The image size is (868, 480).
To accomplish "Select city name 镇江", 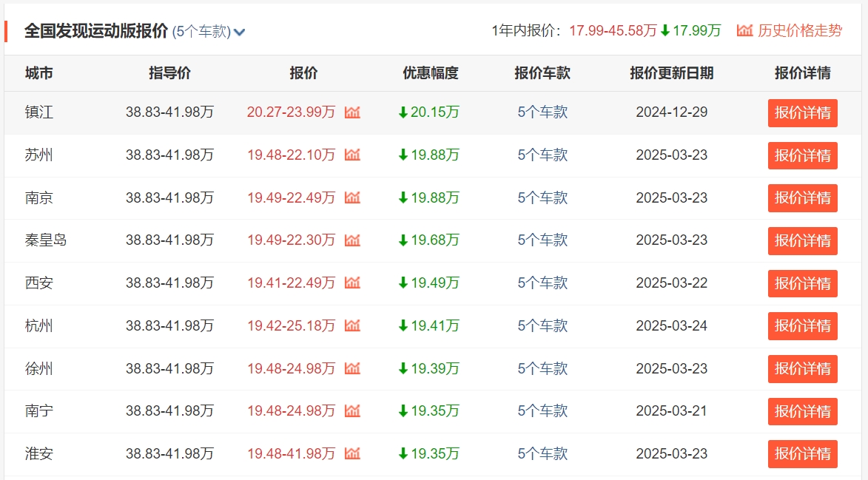I will click(x=38, y=112).
